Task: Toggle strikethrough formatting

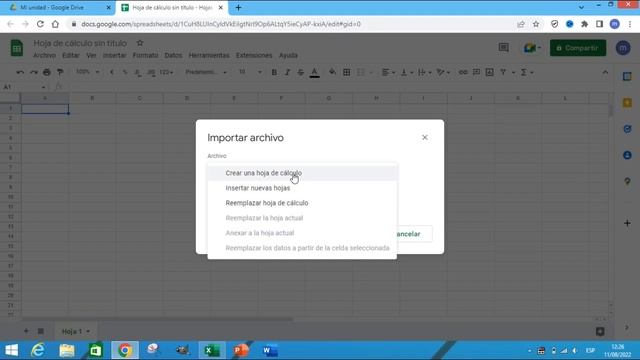Action: tap(300, 72)
